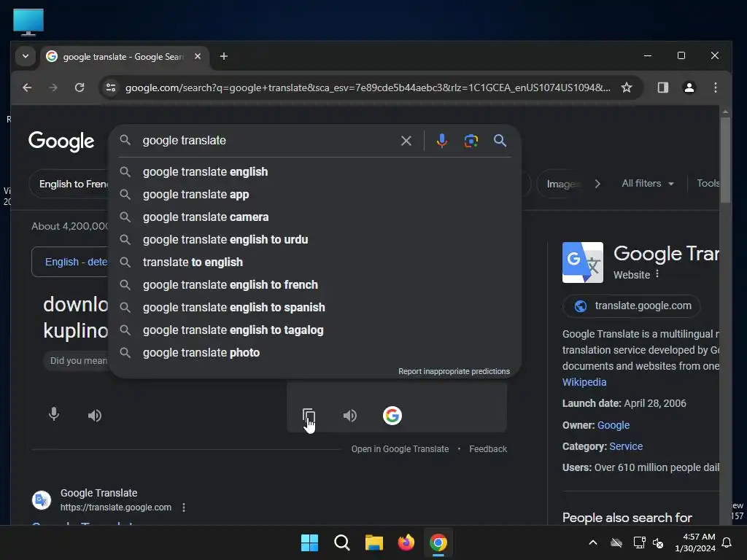Screen dimensions: 747x560
Task: Open a new tab with the plus button
Action: pyautogui.click(x=223, y=56)
